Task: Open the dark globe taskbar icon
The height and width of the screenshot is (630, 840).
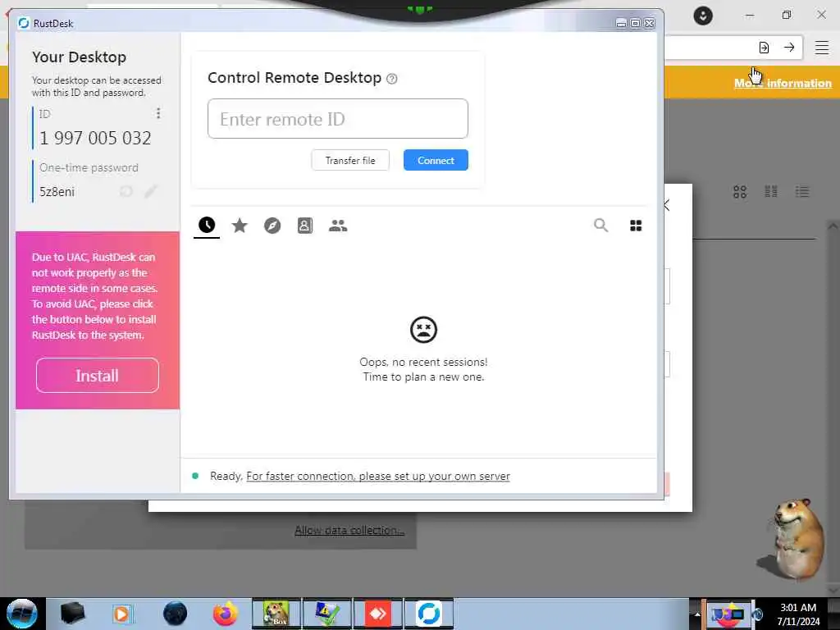Action: click(x=176, y=614)
